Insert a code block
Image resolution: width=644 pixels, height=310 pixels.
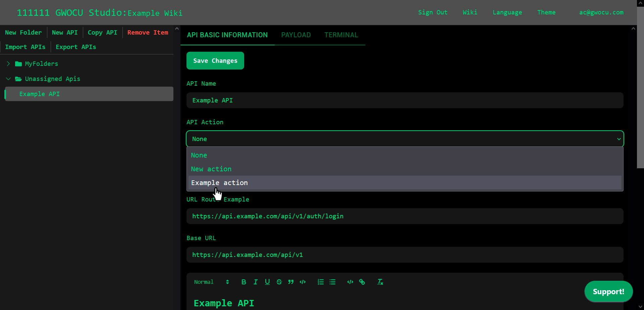coord(350,282)
